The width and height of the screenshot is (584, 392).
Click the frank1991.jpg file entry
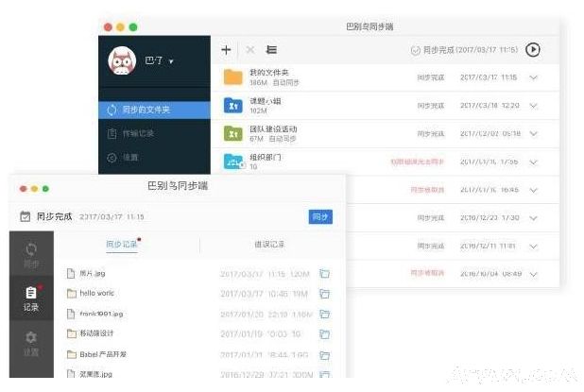(101, 314)
